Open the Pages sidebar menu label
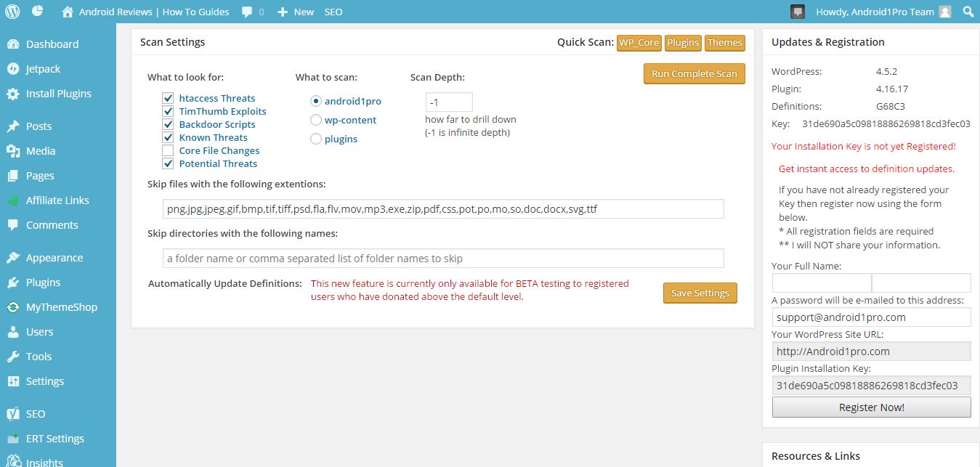980x467 pixels. 40,176
